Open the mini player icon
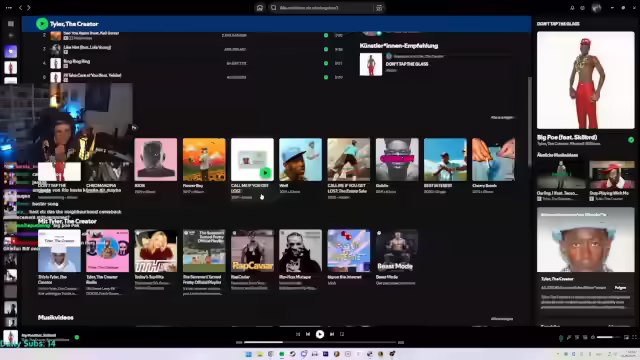Image resolution: width=640 pixels, height=360 pixels. (626, 338)
